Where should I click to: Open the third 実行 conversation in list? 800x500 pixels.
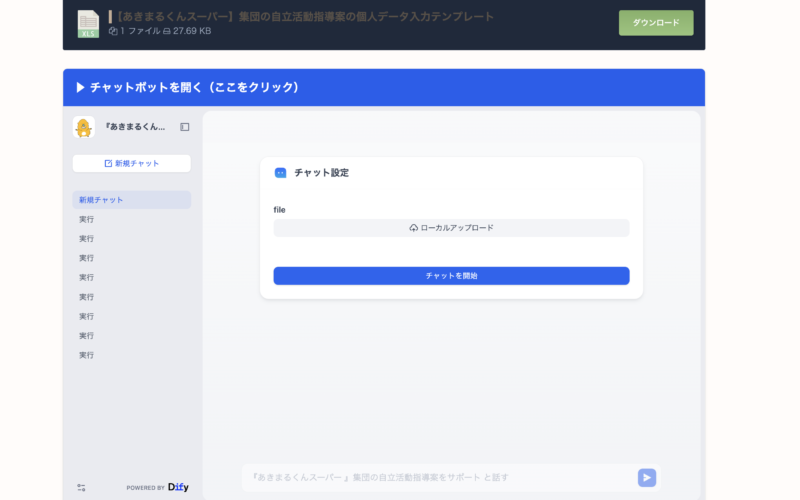click(x=87, y=258)
